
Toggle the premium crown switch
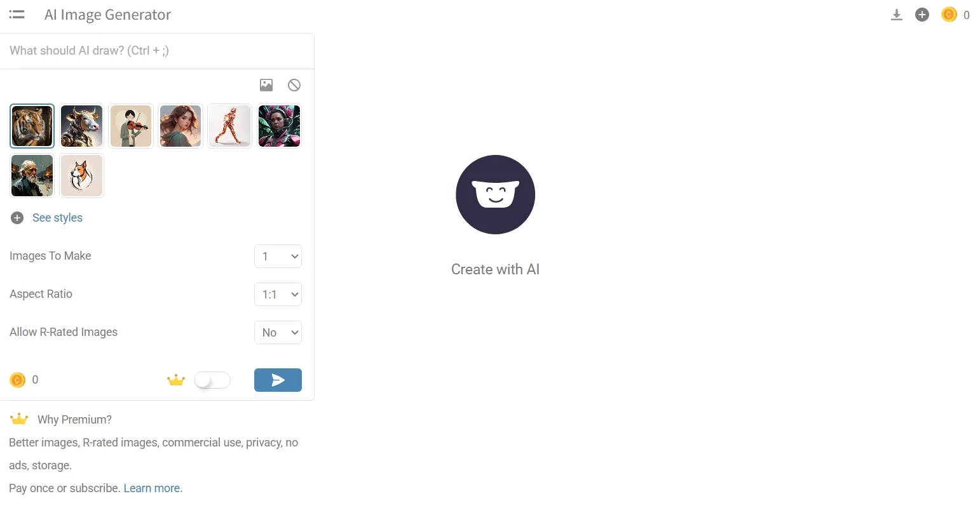[212, 380]
